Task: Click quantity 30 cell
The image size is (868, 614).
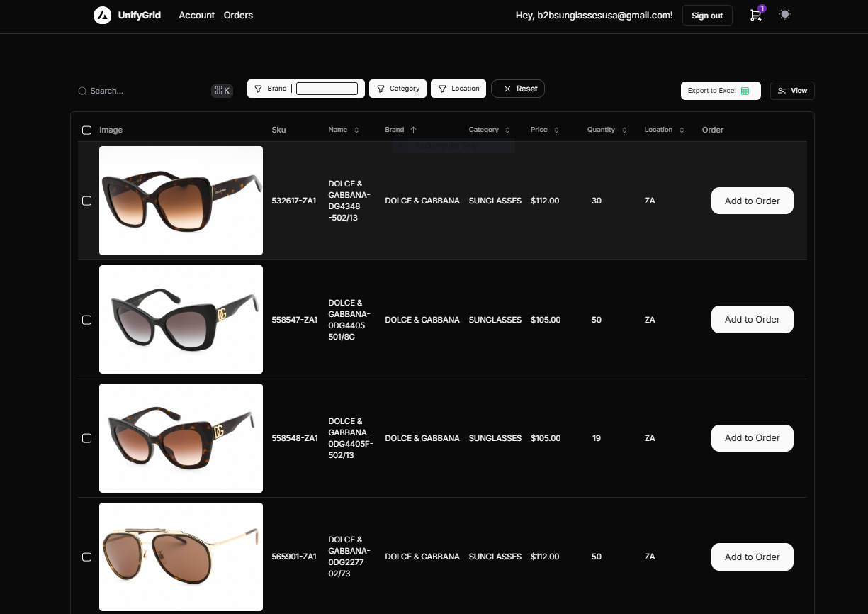Action: (597, 201)
